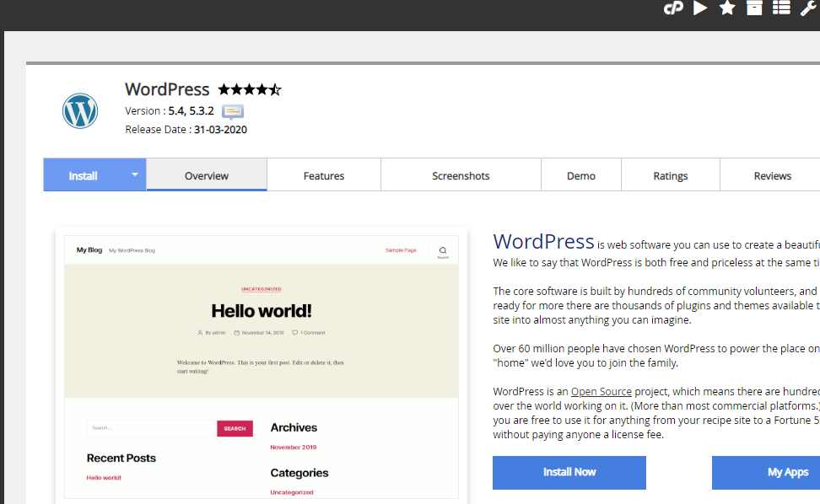Open the Reviews tab
820x504 pixels.
772,175
